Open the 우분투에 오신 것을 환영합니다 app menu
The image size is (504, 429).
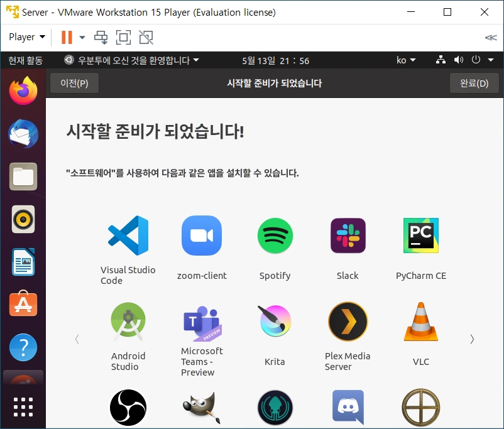point(132,60)
